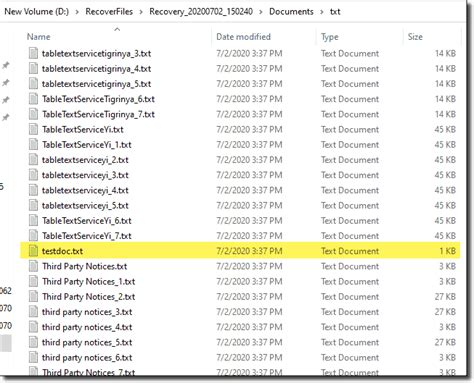Click the TableTextServiceYi_6.txt file icon
The width and height of the screenshot is (474, 383).
coord(33,221)
